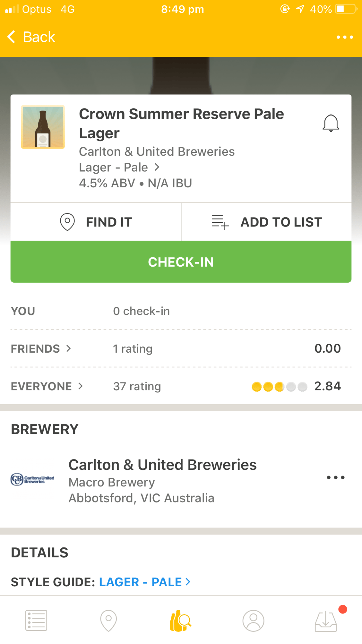
Task: Open Carlton & United Breweries brewery name
Action: pyautogui.click(x=162, y=465)
